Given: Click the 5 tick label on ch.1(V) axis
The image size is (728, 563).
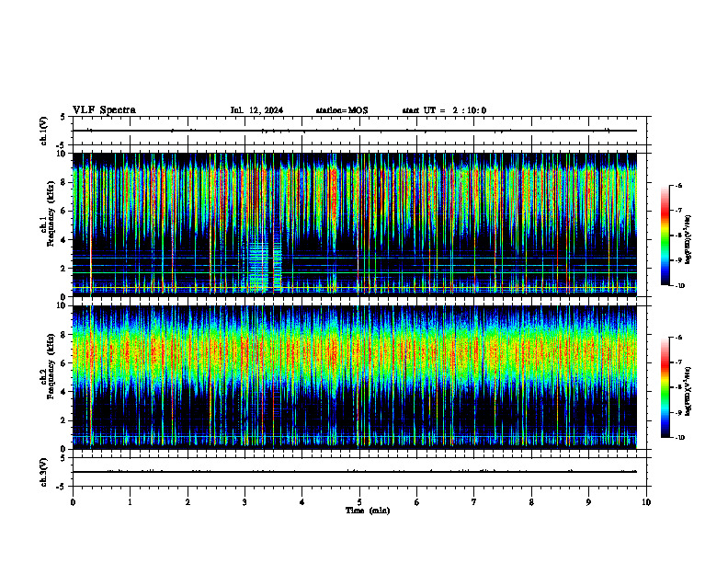Looking at the screenshot, I should pos(63,117).
